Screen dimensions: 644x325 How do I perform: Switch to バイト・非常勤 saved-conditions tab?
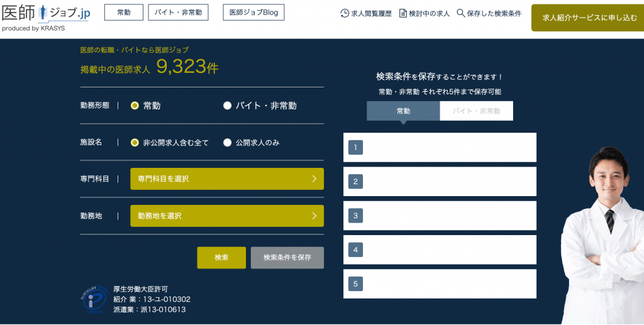[x=477, y=111]
